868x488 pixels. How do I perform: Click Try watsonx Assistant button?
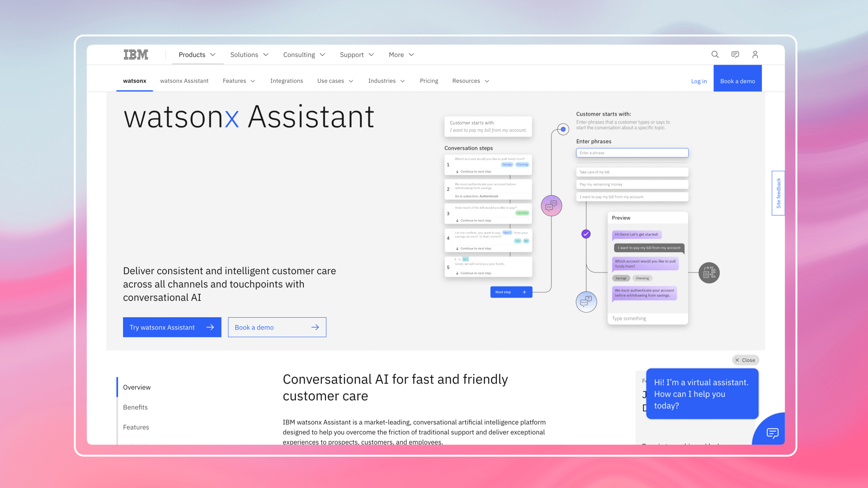point(171,327)
